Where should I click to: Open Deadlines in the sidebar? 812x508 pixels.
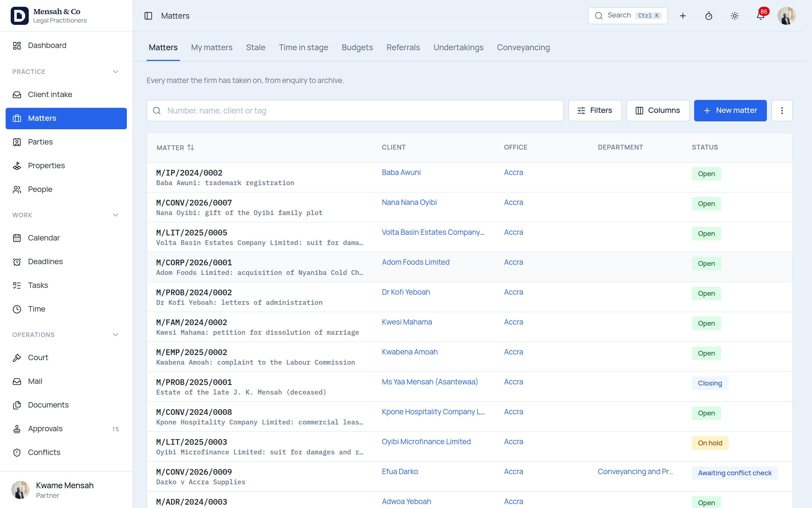pos(66,262)
